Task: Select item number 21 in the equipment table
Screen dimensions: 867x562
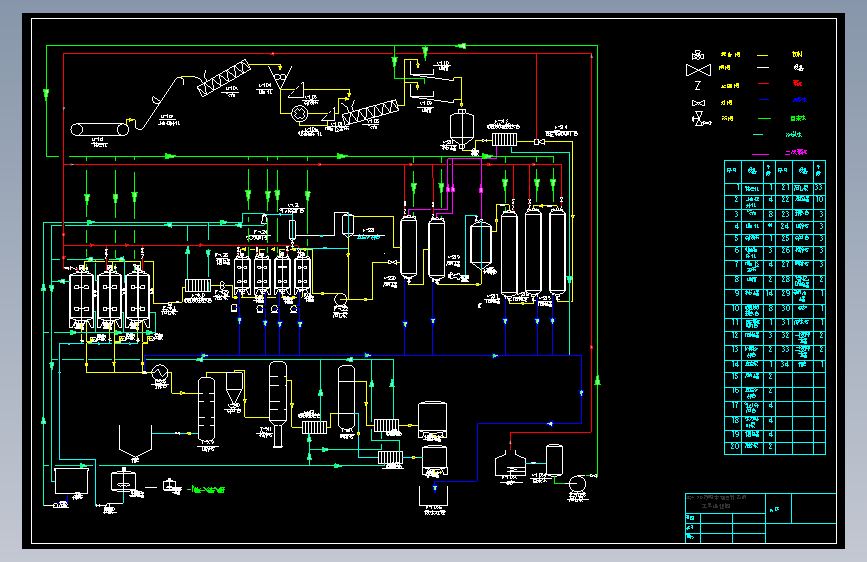Action: (x=785, y=188)
